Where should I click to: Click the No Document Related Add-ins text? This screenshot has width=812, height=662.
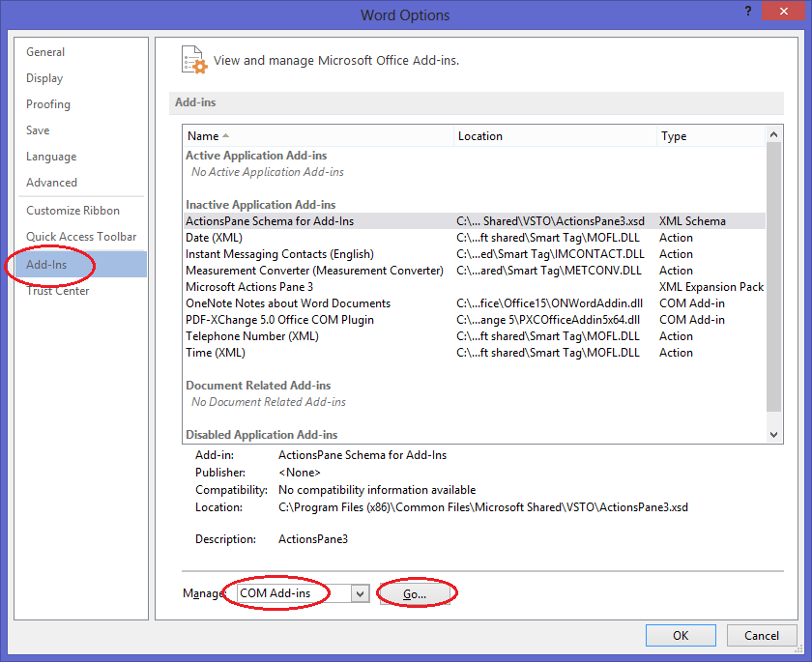click(x=269, y=402)
